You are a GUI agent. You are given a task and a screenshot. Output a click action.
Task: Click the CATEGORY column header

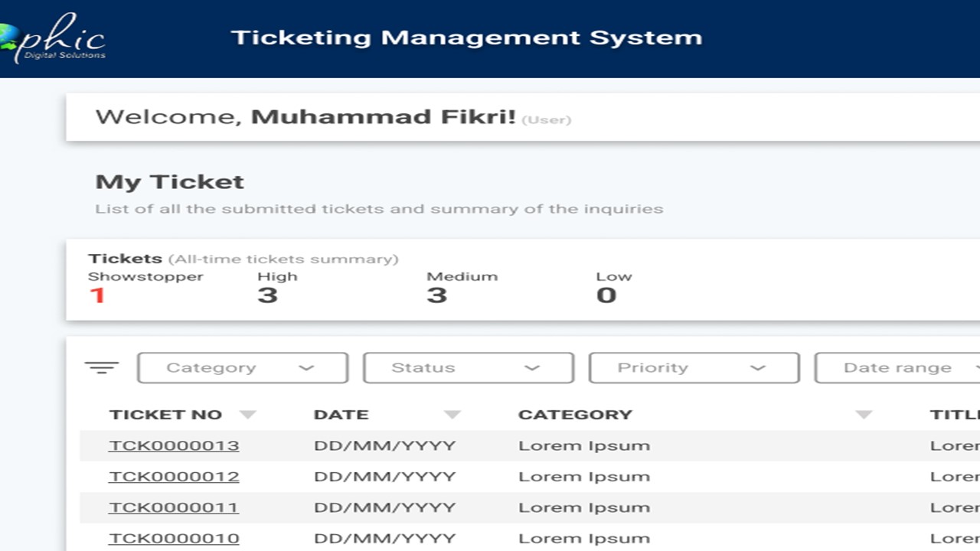(575, 415)
